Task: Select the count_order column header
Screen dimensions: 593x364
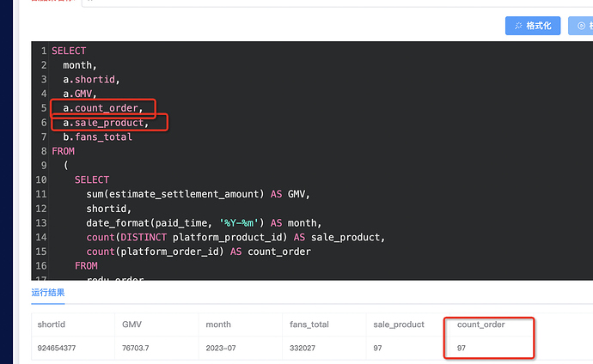Action: click(480, 325)
